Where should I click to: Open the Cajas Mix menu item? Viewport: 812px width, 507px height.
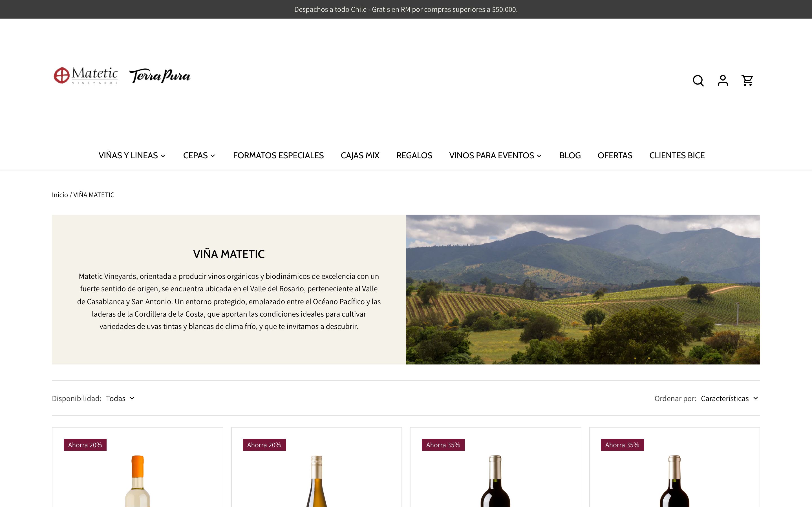click(360, 155)
